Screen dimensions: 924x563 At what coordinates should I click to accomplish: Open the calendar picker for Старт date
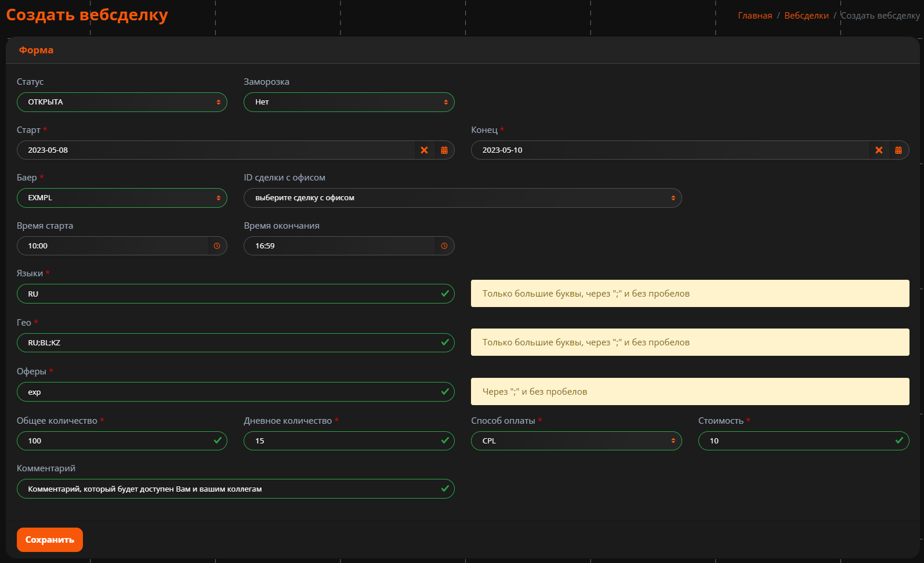[444, 150]
